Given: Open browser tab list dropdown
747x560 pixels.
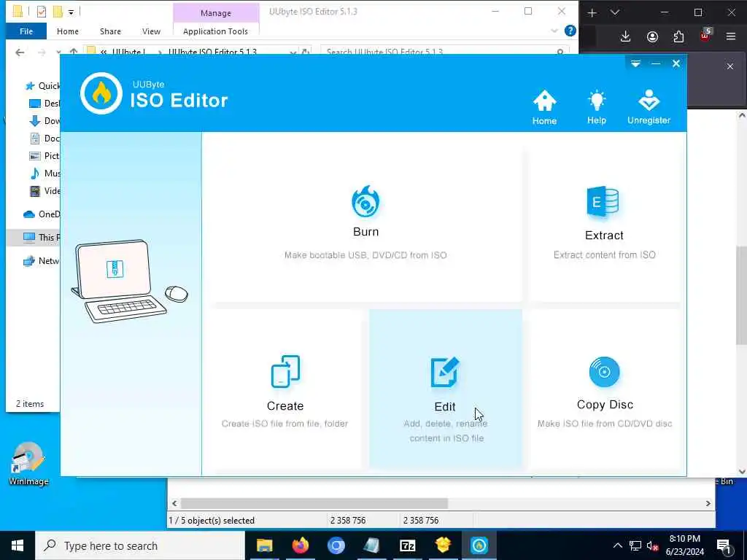Looking at the screenshot, I should (x=615, y=13).
